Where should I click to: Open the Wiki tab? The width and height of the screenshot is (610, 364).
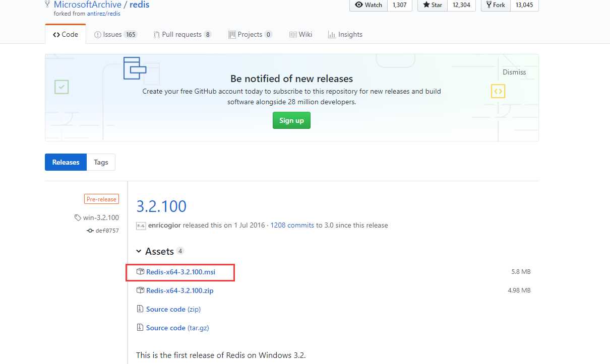(301, 34)
